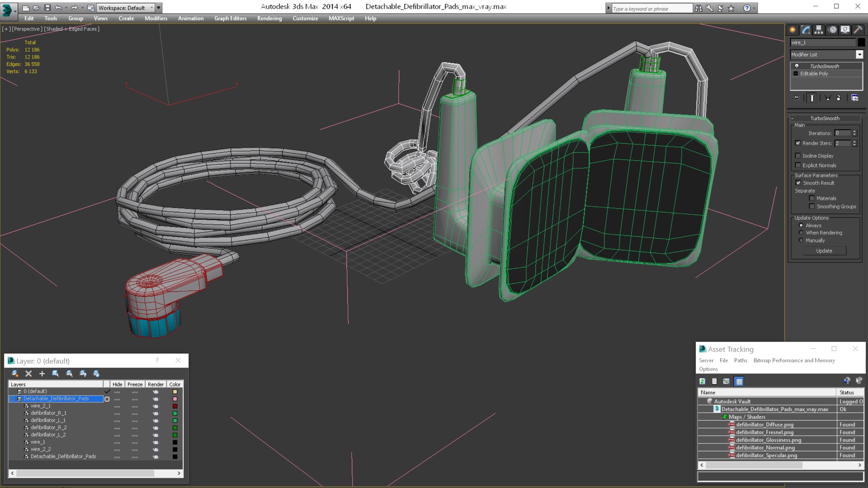Enable Isoline Display checkbox
The image size is (868, 488).
[798, 156]
